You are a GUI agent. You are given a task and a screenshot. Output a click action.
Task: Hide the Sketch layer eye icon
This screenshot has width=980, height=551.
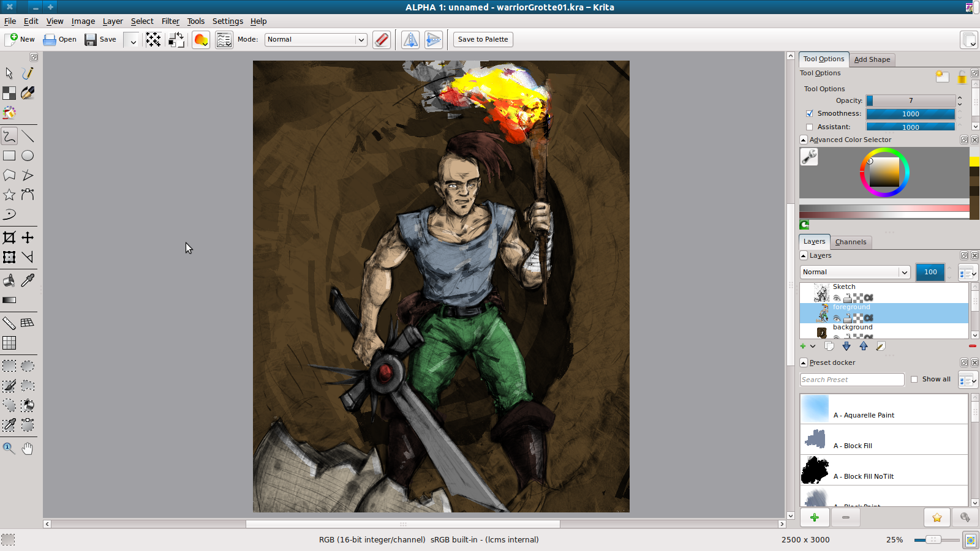pyautogui.click(x=837, y=298)
